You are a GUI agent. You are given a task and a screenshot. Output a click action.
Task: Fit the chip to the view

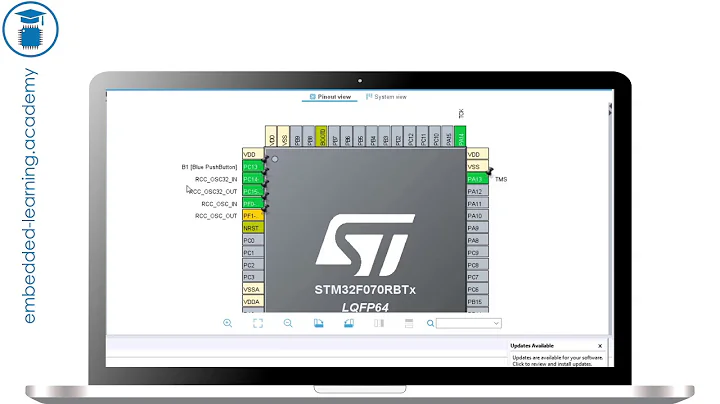coord(258,323)
